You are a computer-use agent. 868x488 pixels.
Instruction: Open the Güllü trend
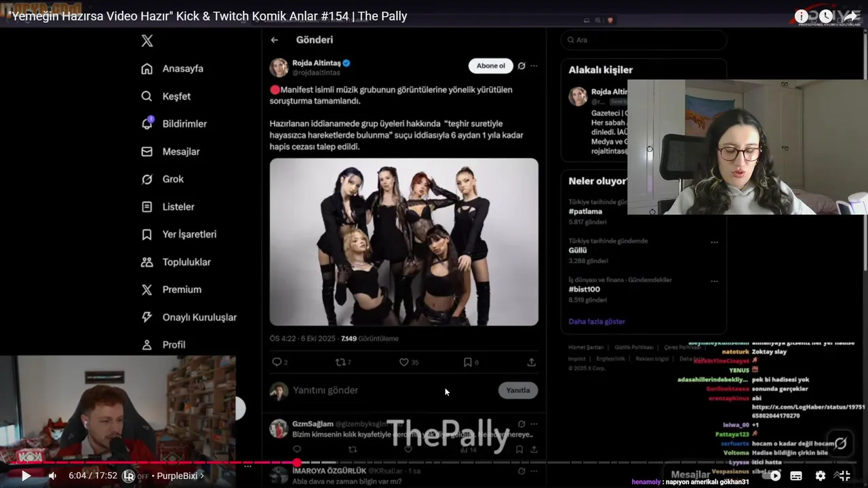[578, 250]
